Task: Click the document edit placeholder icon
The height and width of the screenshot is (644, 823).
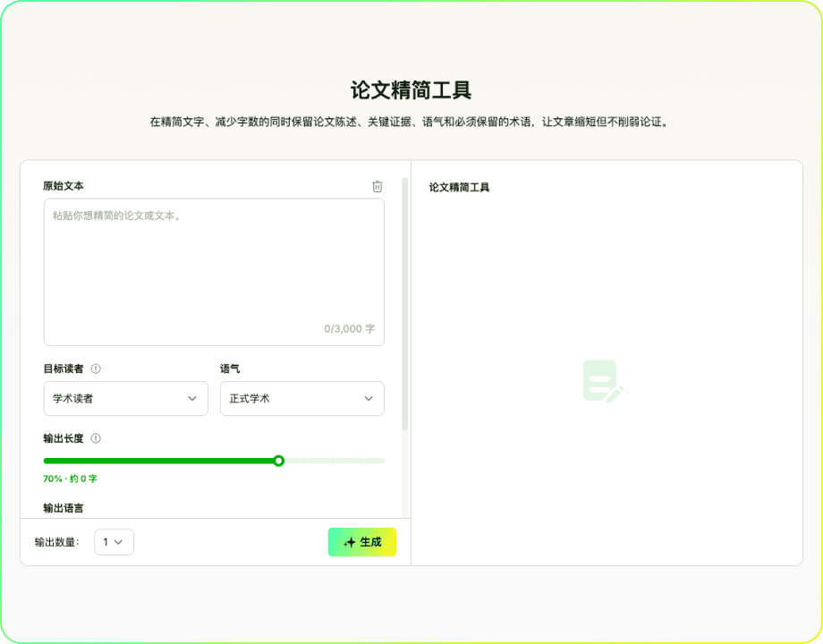Action: point(603,381)
